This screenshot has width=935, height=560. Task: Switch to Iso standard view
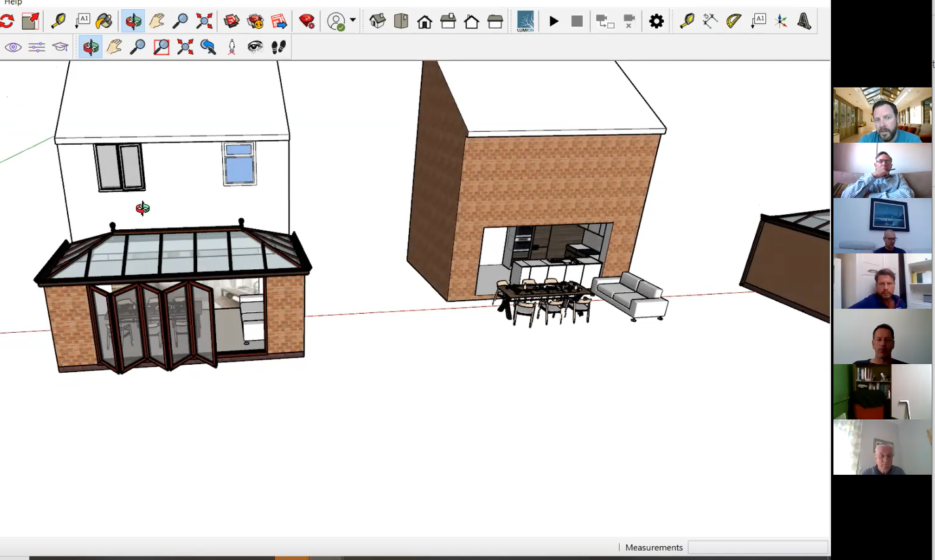(x=377, y=21)
